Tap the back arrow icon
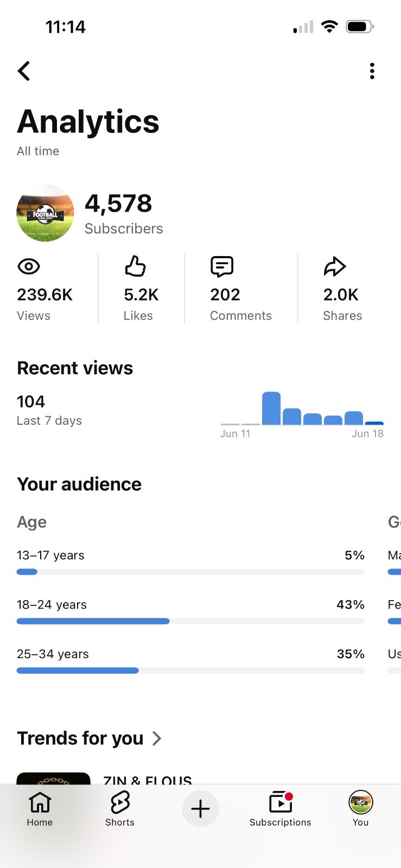 [x=24, y=71]
